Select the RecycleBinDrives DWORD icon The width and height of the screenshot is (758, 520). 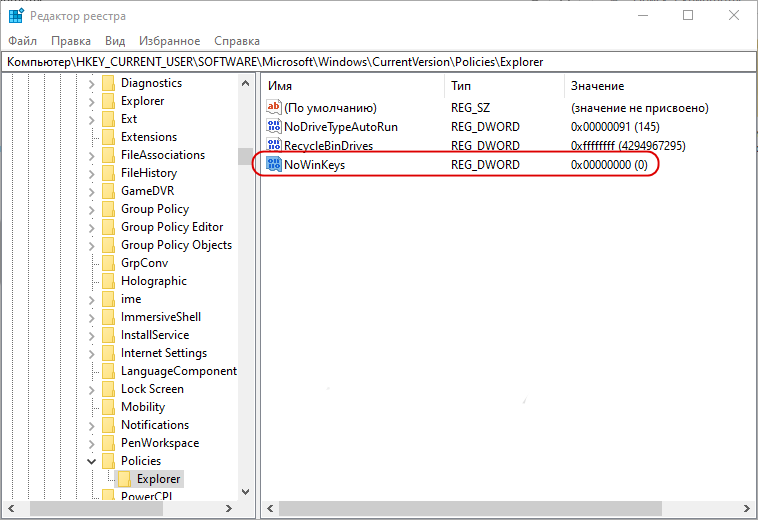click(x=274, y=145)
